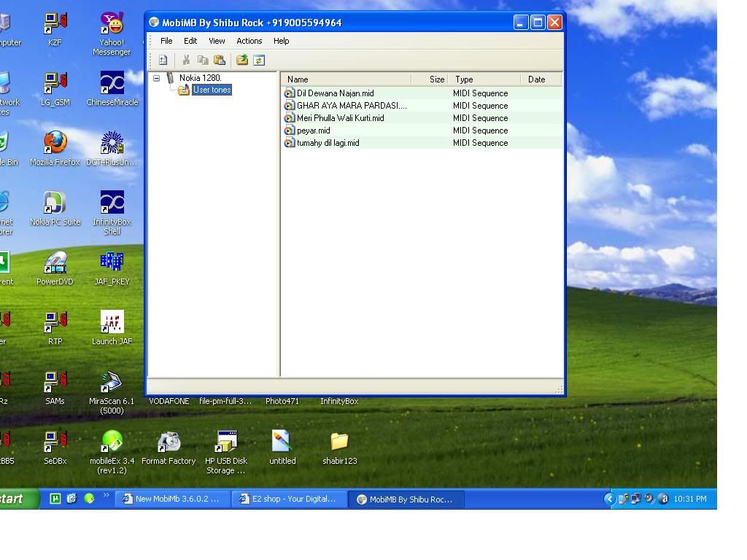
Task: Open the View menu
Action: click(x=217, y=41)
